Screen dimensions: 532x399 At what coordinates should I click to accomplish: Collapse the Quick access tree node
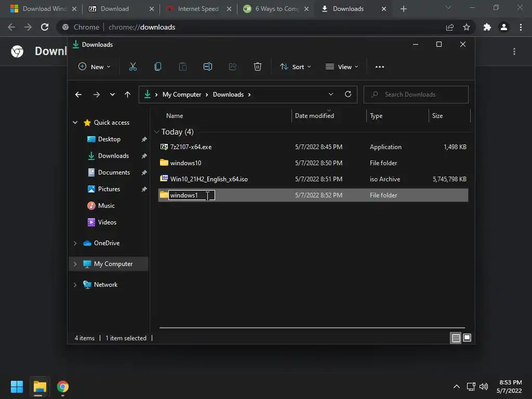75,123
